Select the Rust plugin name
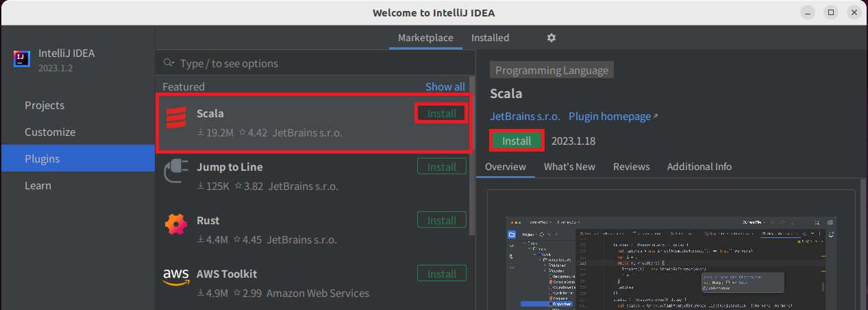This screenshot has height=310, width=868. pyautogui.click(x=208, y=220)
